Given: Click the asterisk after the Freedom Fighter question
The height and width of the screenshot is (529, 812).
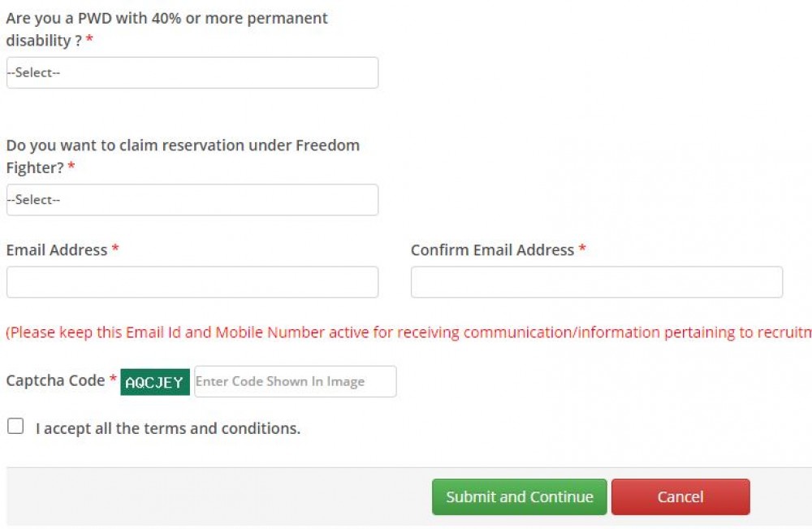Looking at the screenshot, I should coord(71,167).
